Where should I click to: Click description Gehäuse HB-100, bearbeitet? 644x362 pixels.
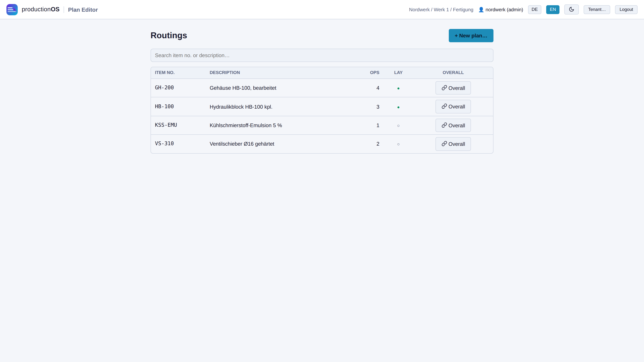click(243, 88)
